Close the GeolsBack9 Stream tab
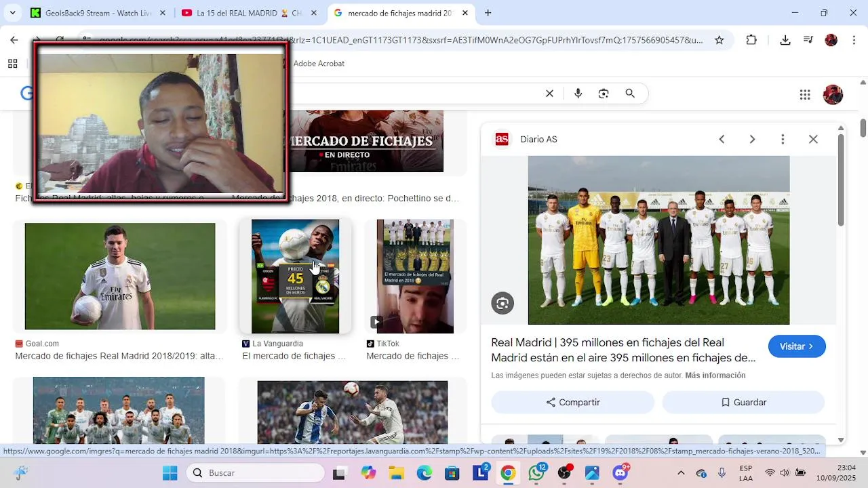This screenshot has height=488, width=868. [x=163, y=13]
